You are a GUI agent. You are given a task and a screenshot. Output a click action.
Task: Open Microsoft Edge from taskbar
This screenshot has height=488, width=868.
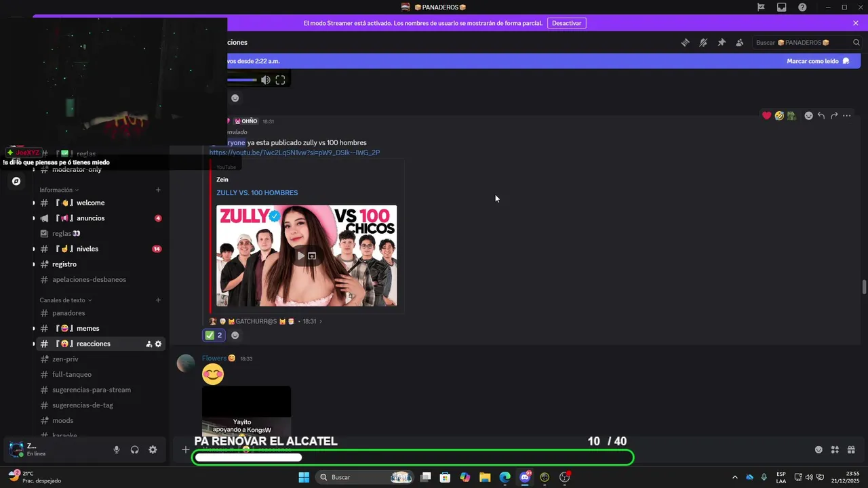point(505,477)
